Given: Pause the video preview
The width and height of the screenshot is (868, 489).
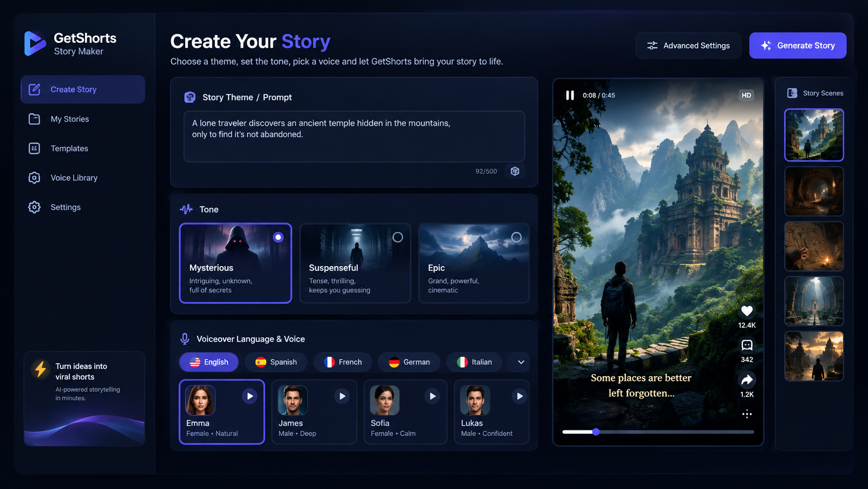Looking at the screenshot, I should pyautogui.click(x=570, y=95).
